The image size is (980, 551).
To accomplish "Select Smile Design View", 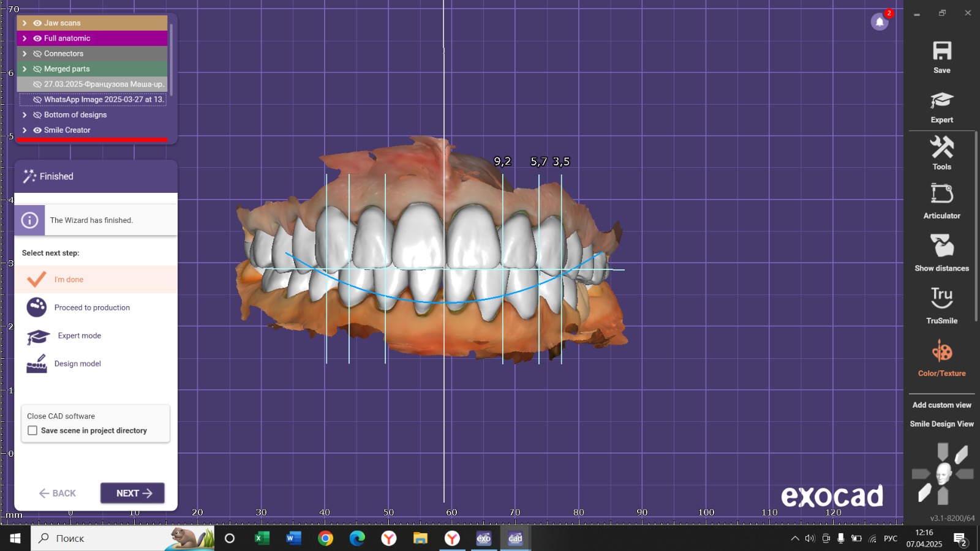I will point(941,424).
